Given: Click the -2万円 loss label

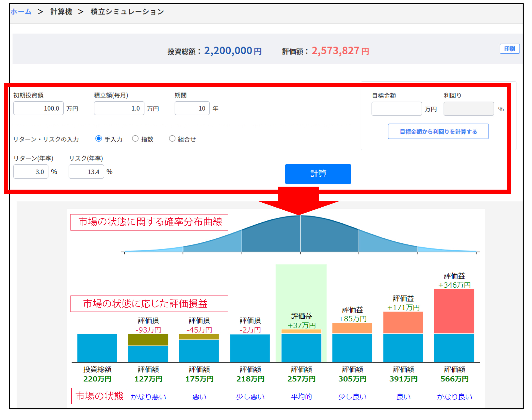Looking at the screenshot, I should [250, 330].
